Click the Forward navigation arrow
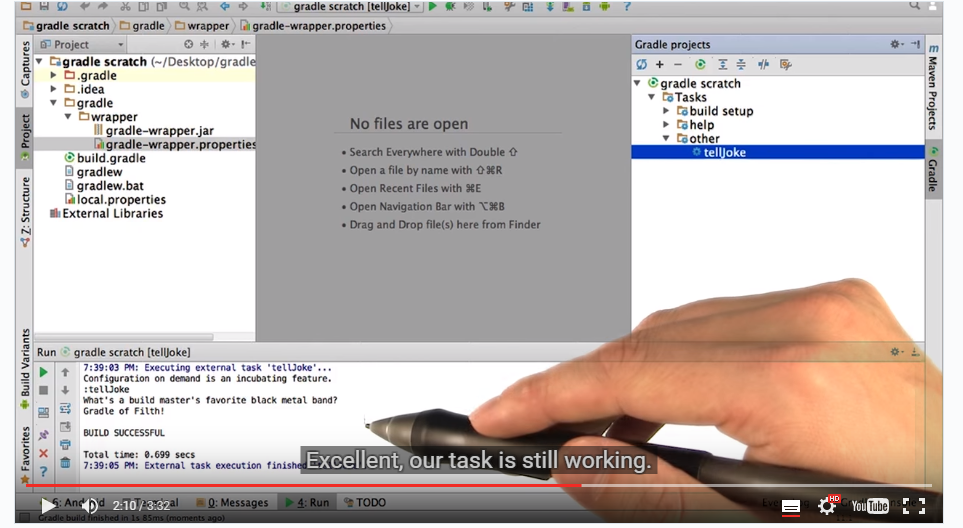This screenshot has width=963, height=528. tap(243, 6)
